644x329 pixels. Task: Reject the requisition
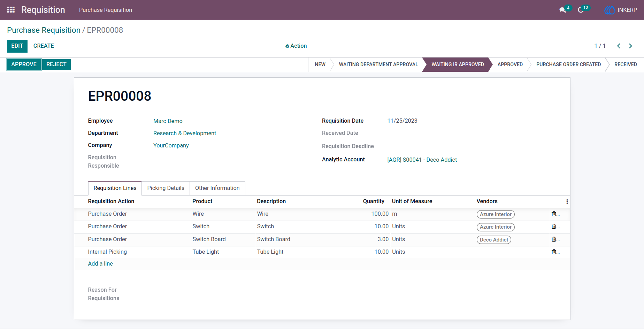pyautogui.click(x=56, y=64)
